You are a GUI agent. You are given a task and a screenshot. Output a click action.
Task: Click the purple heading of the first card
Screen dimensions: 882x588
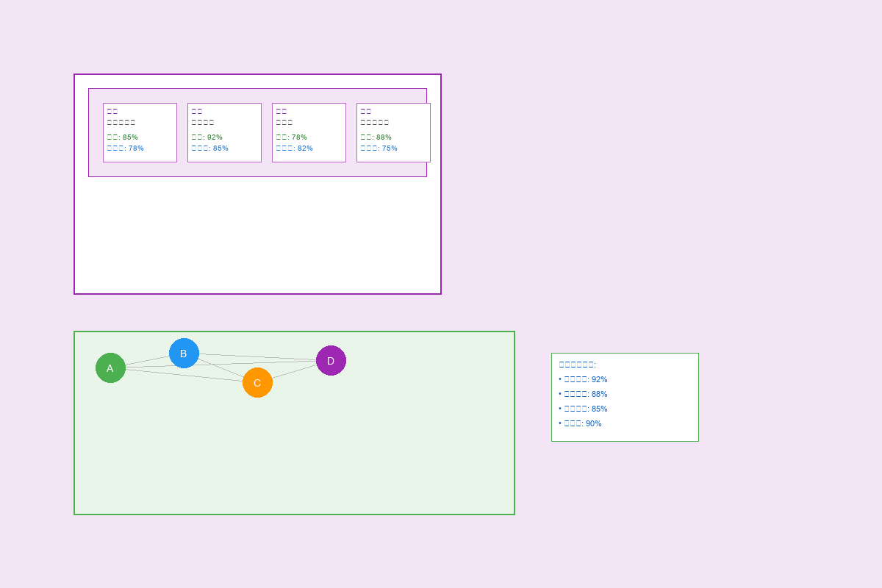[112, 112]
